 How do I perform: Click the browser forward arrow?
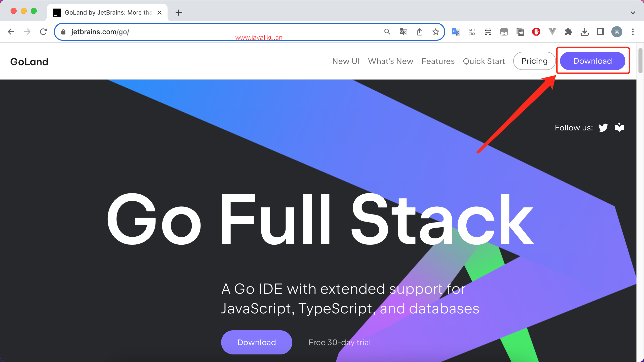(27, 32)
